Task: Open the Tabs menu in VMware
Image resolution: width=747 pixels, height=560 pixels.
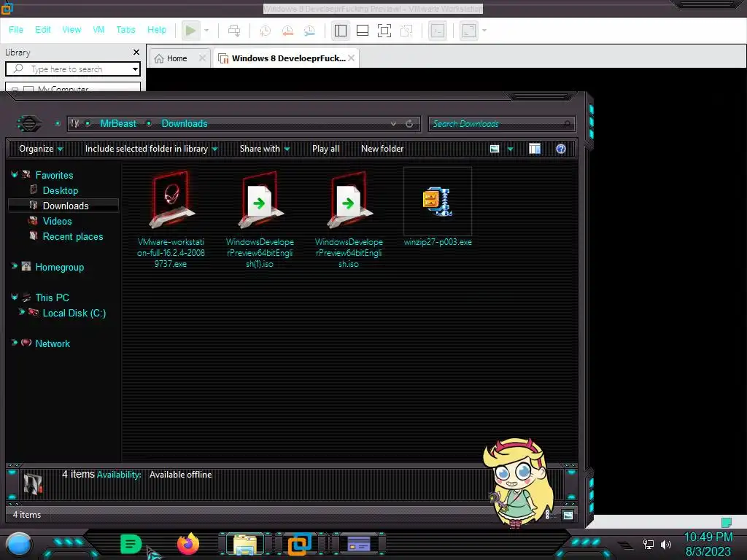Action: pyautogui.click(x=125, y=29)
